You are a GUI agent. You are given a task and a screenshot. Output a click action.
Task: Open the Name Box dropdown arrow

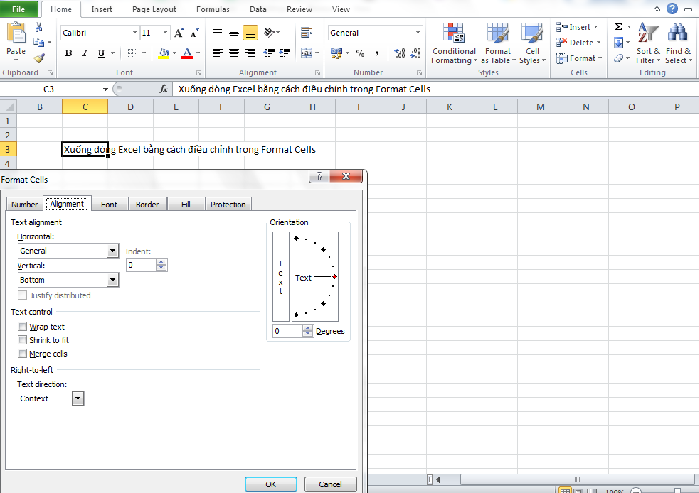click(x=105, y=89)
